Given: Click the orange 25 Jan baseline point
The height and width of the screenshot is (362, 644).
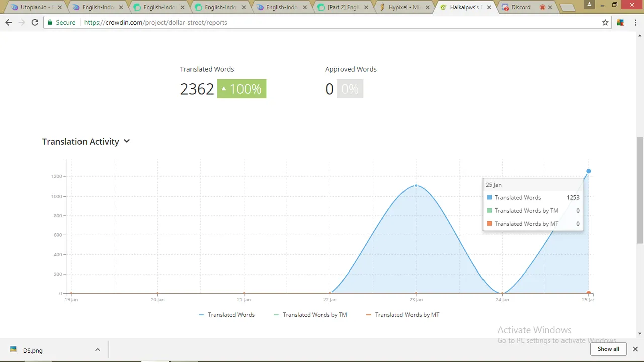Looking at the screenshot, I should [588, 293].
